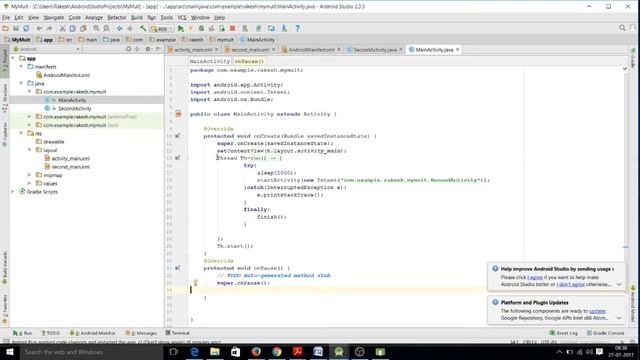Click the Redo arrow icon
The image size is (640, 360).
[x=49, y=28]
